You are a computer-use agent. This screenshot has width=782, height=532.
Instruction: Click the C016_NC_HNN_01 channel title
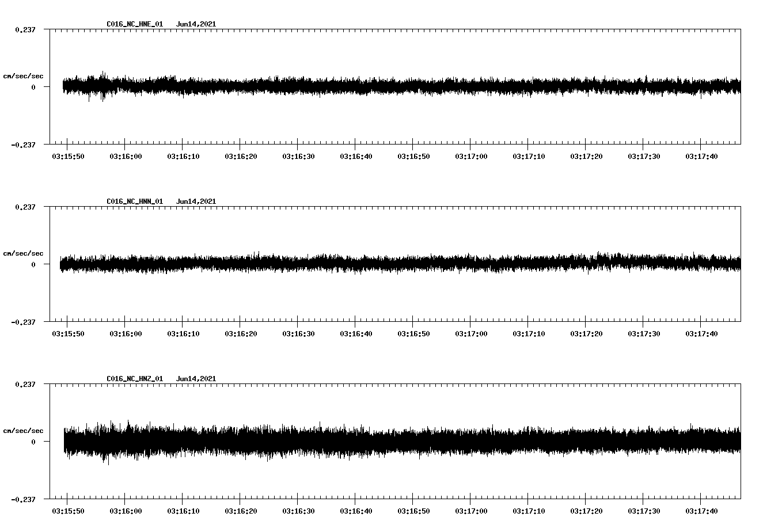click(x=135, y=202)
